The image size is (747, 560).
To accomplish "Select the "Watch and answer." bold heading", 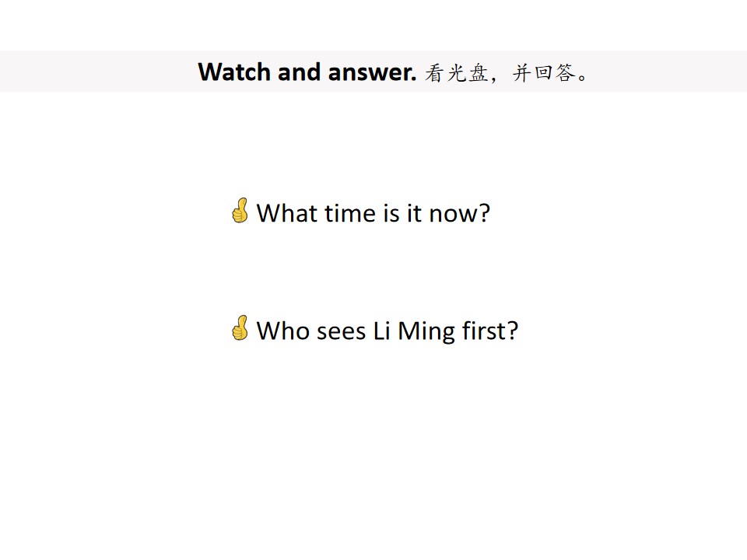I will click(307, 72).
